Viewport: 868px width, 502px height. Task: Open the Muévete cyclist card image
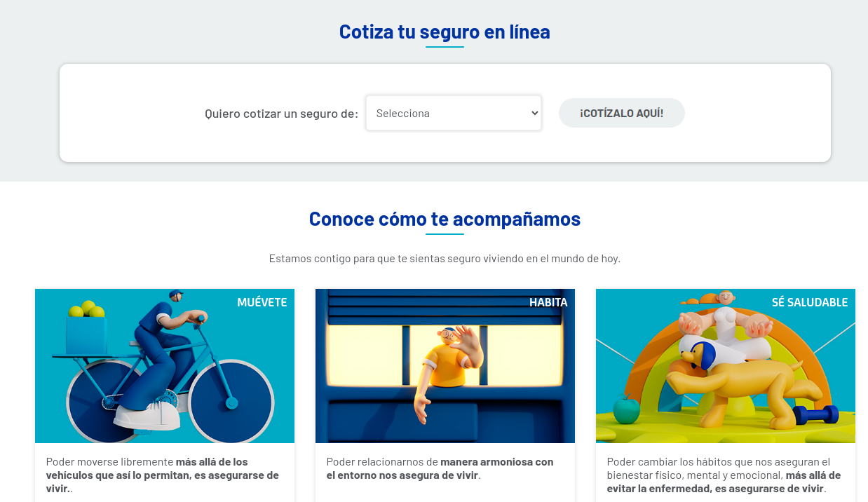point(165,366)
